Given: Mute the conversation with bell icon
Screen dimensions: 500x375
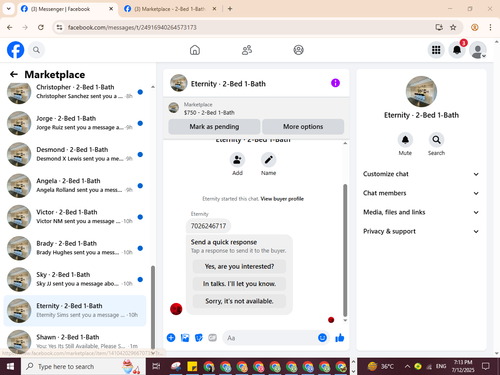Looking at the screenshot, I should click(x=405, y=140).
